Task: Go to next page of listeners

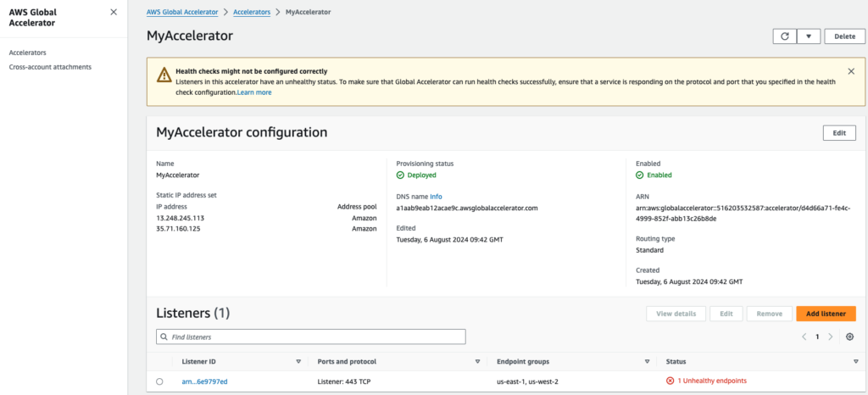Action: coord(830,337)
